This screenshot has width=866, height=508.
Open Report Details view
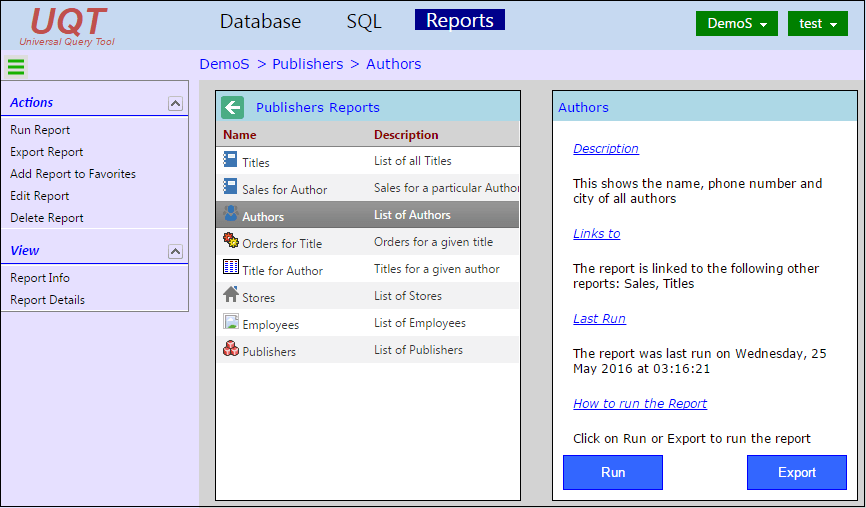[x=47, y=300]
